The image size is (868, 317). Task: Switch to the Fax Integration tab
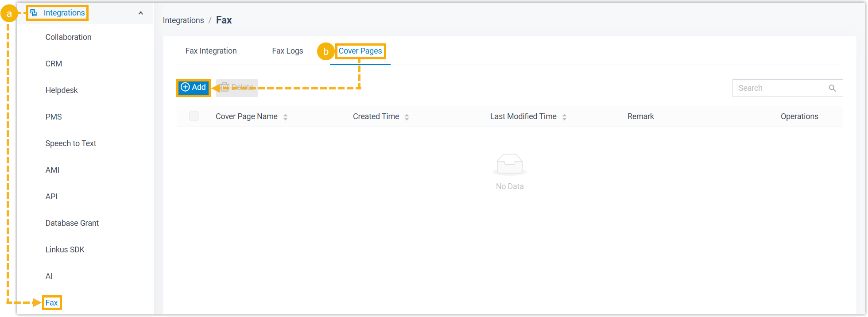point(211,51)
